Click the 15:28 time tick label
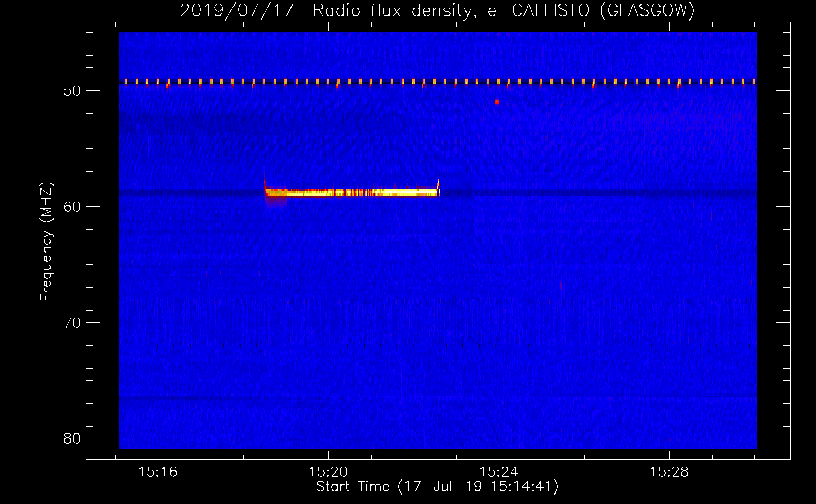This screenshot has width=816, height=504. coord(669,472)
